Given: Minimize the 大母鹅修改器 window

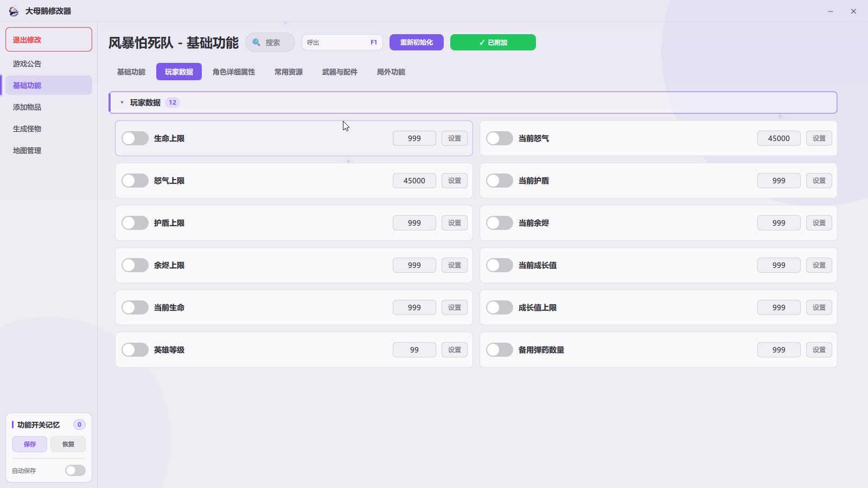Looking at the screenshot, I should [831, 11].
